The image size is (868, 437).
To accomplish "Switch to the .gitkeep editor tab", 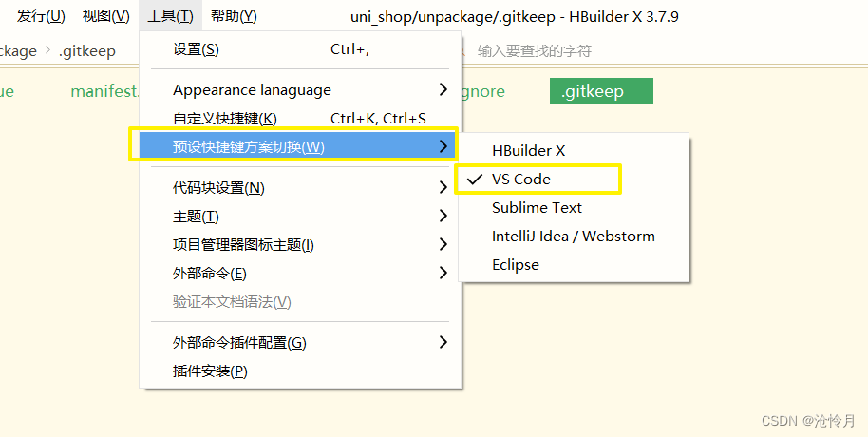I will 601,91.
